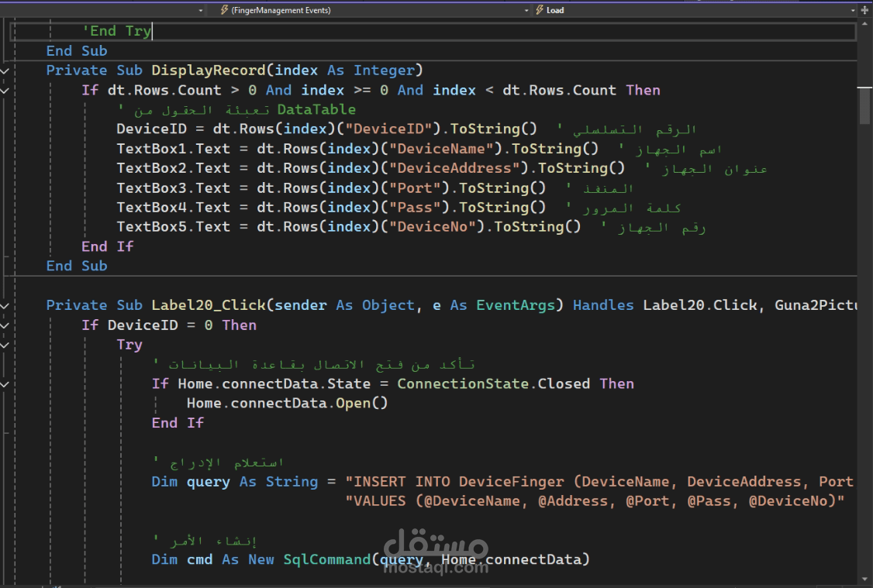873x588 pixels.
Task: Open the Load member dropdown
Action: 694,10
